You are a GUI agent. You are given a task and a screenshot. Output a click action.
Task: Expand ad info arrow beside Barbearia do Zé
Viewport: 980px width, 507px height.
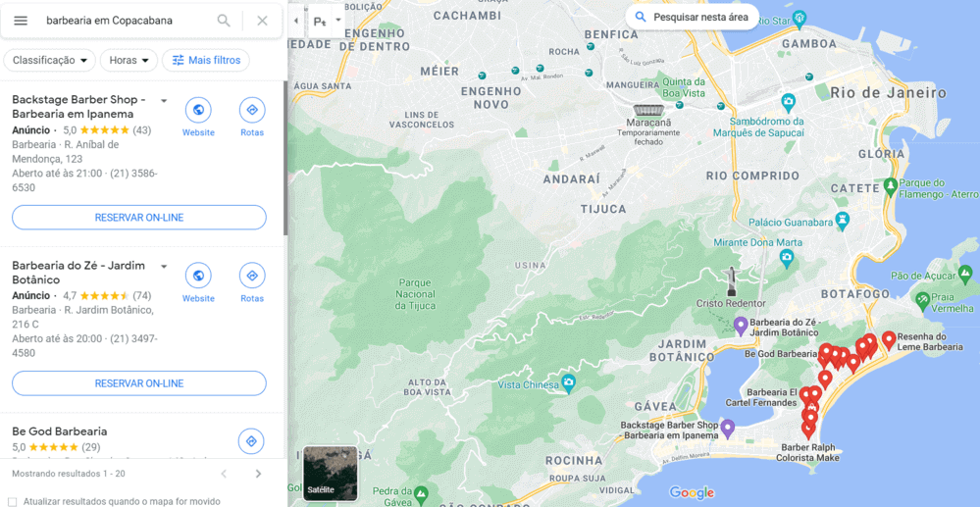164,267
